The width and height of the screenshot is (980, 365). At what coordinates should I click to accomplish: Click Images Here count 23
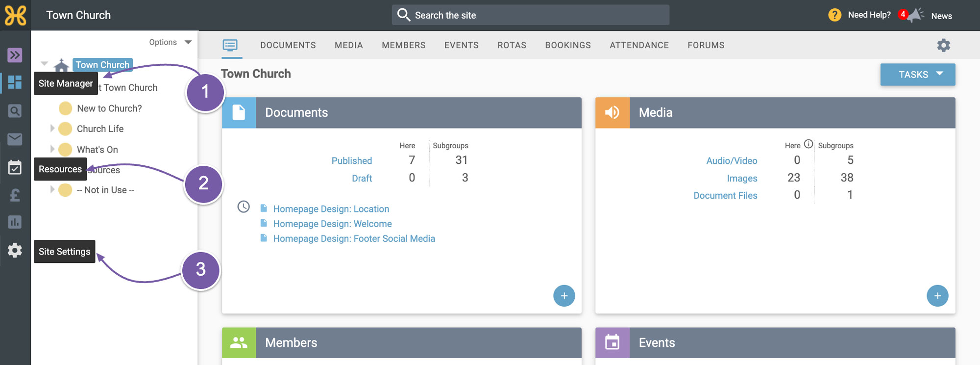[794, 178]
